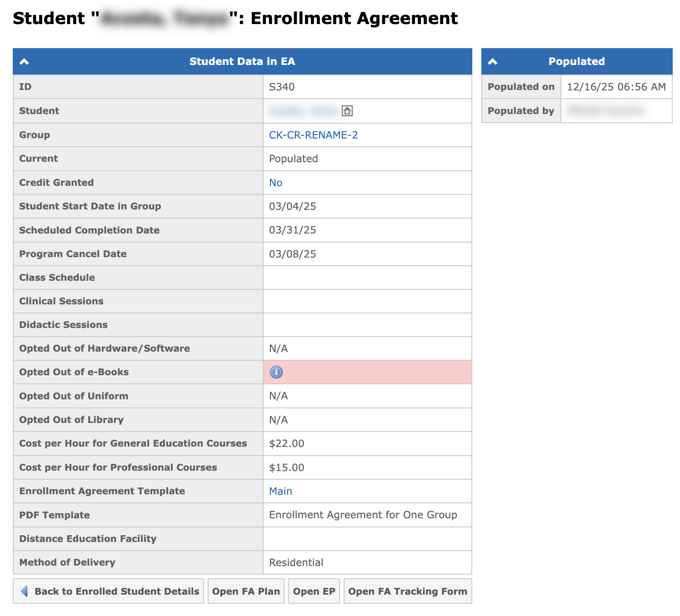
Task: Click Open FA Tracking Form button
Action: point(408,591)
